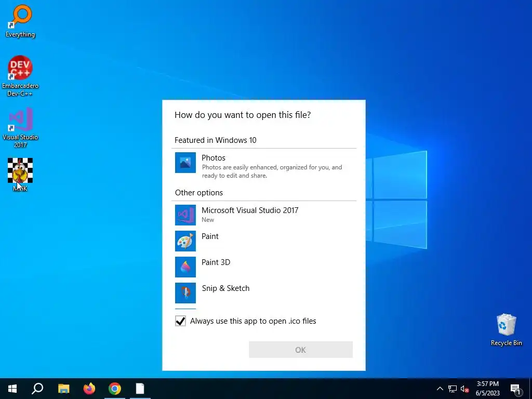Select the Paint 3D icon
This screenshot has height=399, width=532.
click(185, 267)
